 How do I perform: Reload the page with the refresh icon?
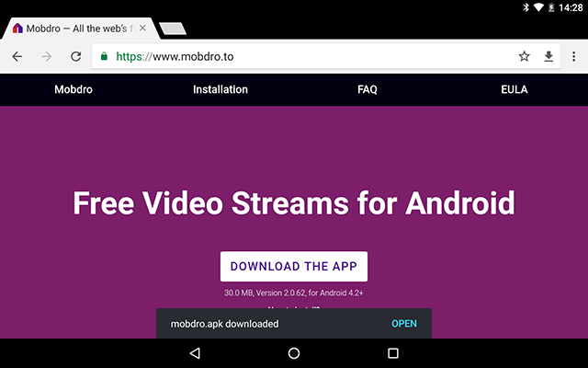76,56
